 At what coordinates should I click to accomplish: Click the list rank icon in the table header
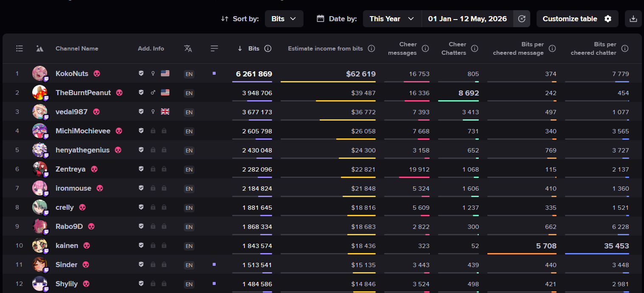pyautogui.click(x=20, y=48)
